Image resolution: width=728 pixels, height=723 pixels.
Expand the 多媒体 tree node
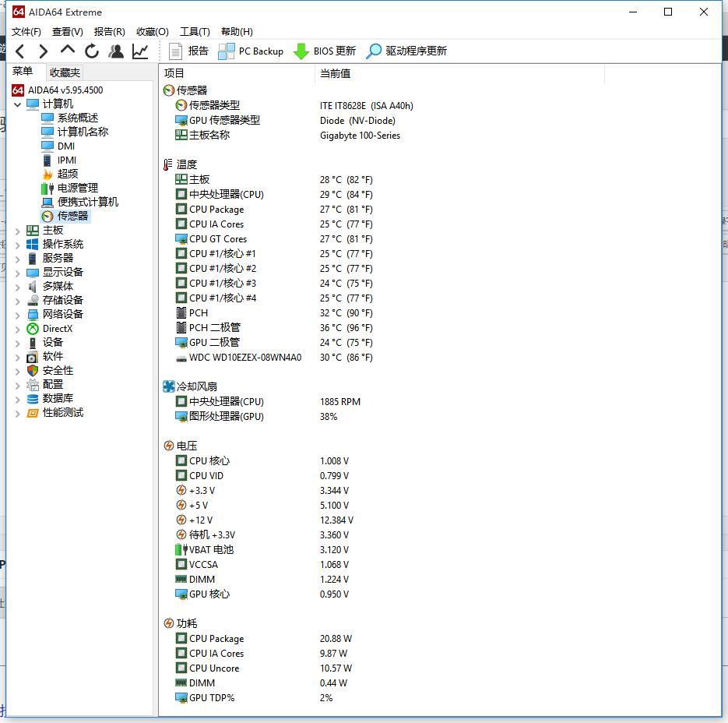coord(18,287)
